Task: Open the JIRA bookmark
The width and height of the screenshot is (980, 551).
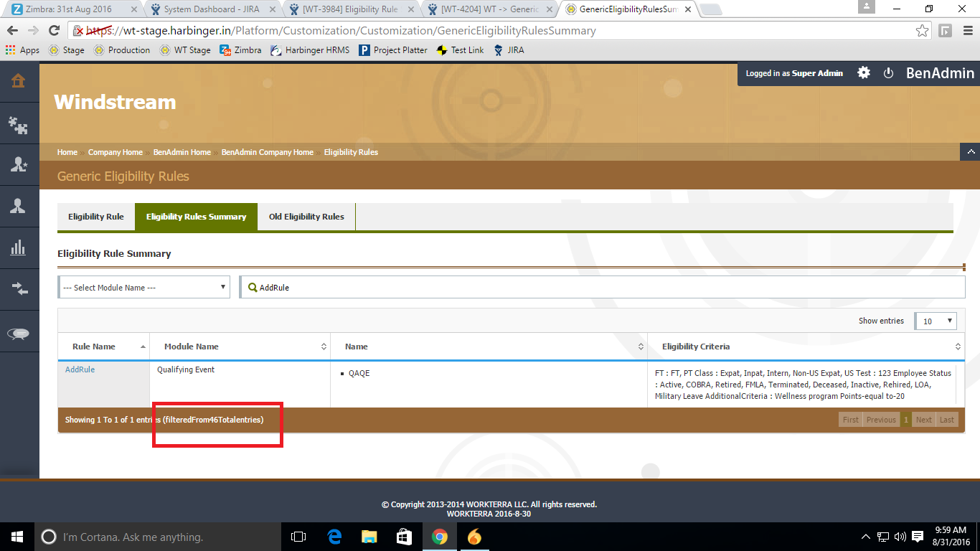Action: point(509,50)
